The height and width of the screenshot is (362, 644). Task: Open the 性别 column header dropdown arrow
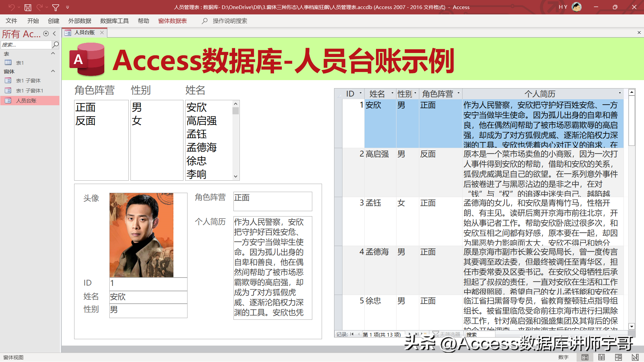(415, 93)
